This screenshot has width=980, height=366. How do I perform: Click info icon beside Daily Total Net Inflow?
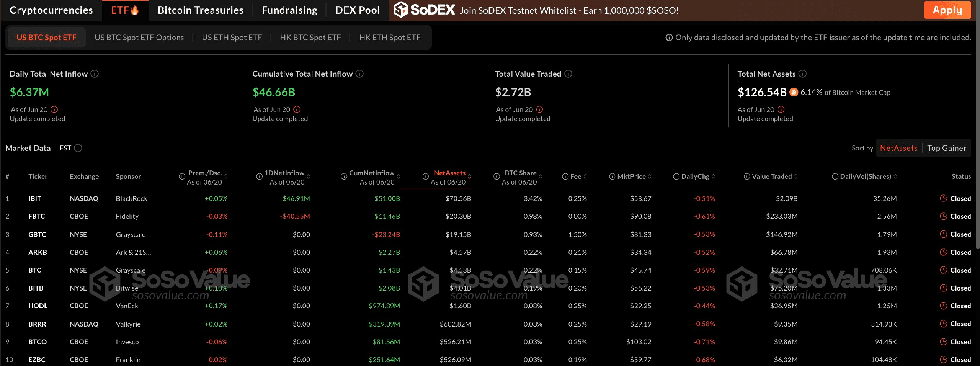95,74
